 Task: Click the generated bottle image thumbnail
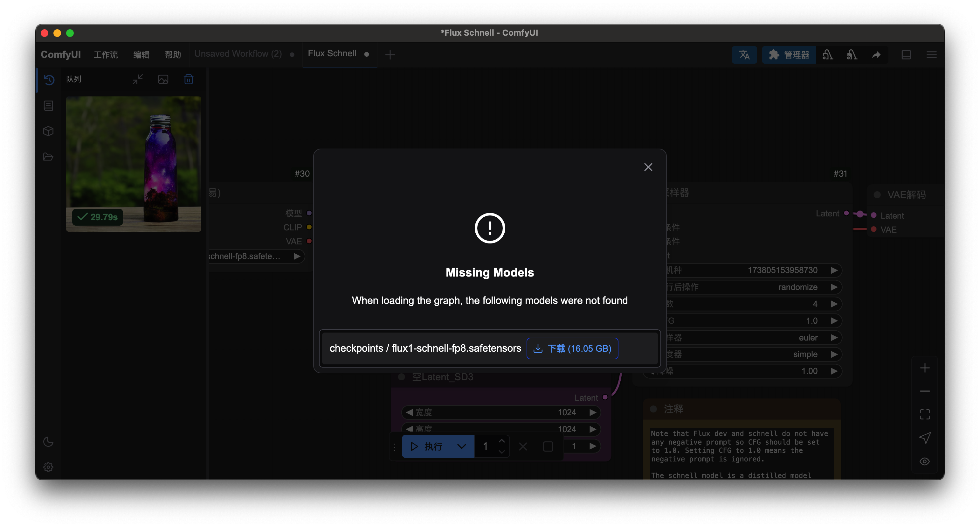[134, 164]
